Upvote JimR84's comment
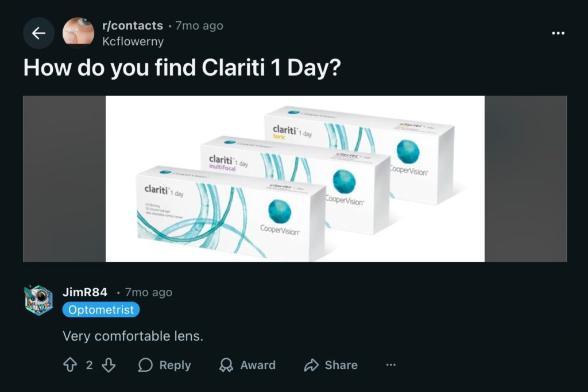The height and width of the screenshot is (392, 588). (x=70, y=365)
